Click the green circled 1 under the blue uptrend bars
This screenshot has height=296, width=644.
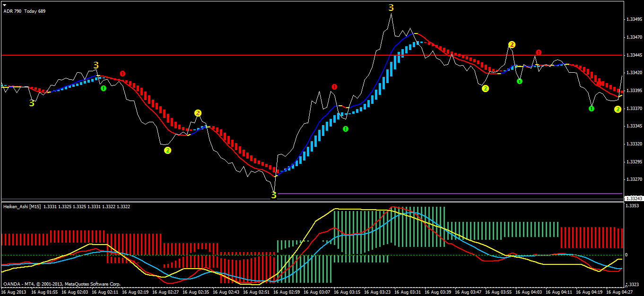[x=346, y=129]
